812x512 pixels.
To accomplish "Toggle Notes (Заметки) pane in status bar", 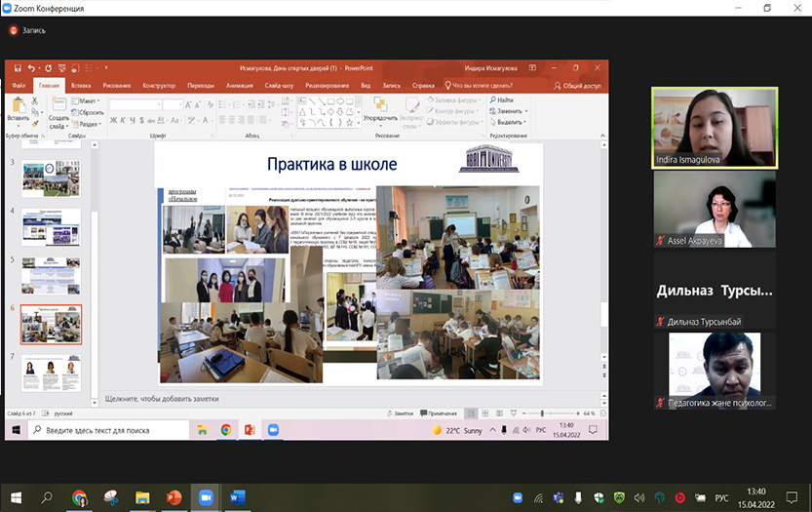I will 400,414.
